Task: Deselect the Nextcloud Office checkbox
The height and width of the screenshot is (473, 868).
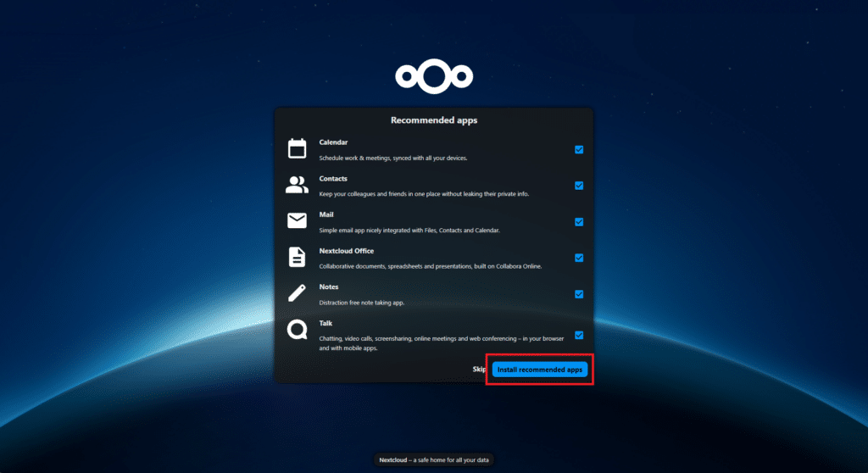Action: click(579, 258)
